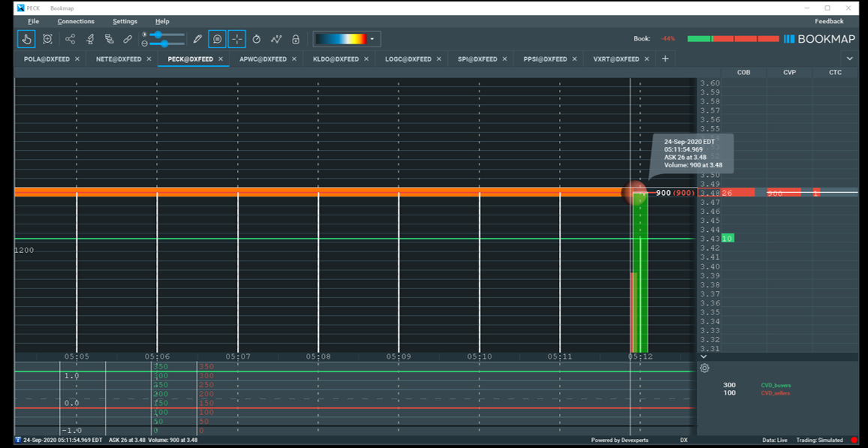Open the indicators line-chart icon

(x=276, y=39)
